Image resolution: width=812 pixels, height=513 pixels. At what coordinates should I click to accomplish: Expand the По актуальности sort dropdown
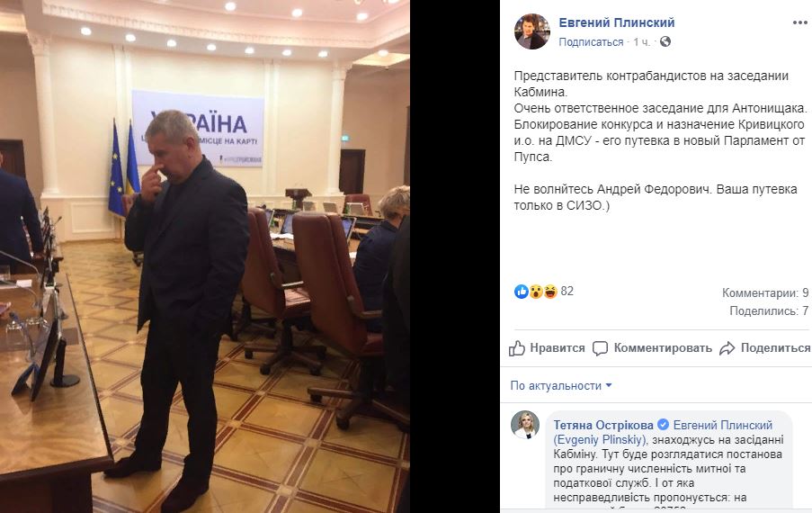pos(561,385)
